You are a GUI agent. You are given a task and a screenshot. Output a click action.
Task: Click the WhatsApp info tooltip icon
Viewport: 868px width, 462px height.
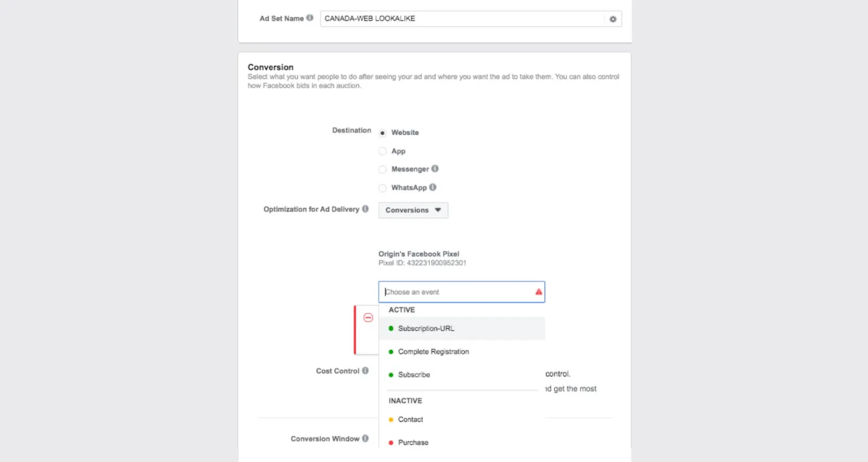coord(432,187)
